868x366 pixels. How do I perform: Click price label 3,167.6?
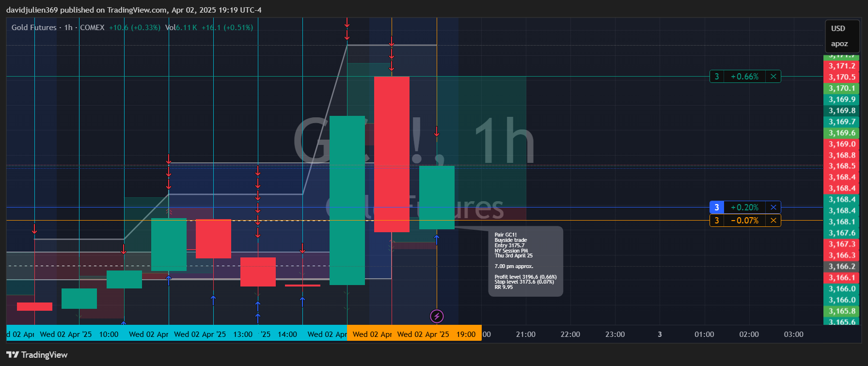[x=842, y=233]
